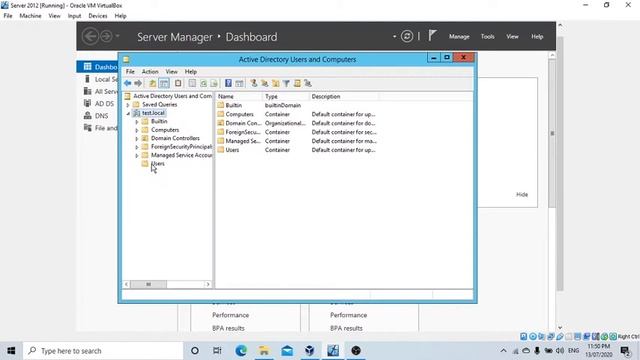
Task: Click the Type here to search box
Action: pyautogui.click(x=103, y=351)
